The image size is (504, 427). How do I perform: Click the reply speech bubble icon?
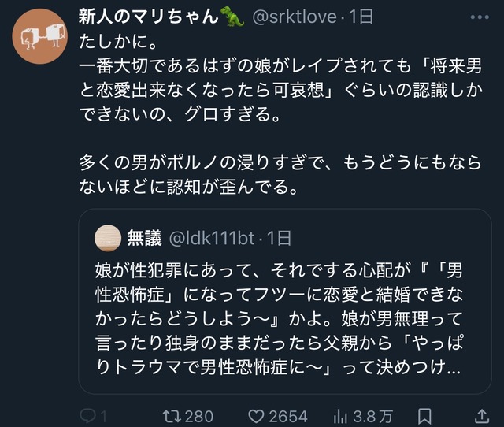tap(89, 415)
